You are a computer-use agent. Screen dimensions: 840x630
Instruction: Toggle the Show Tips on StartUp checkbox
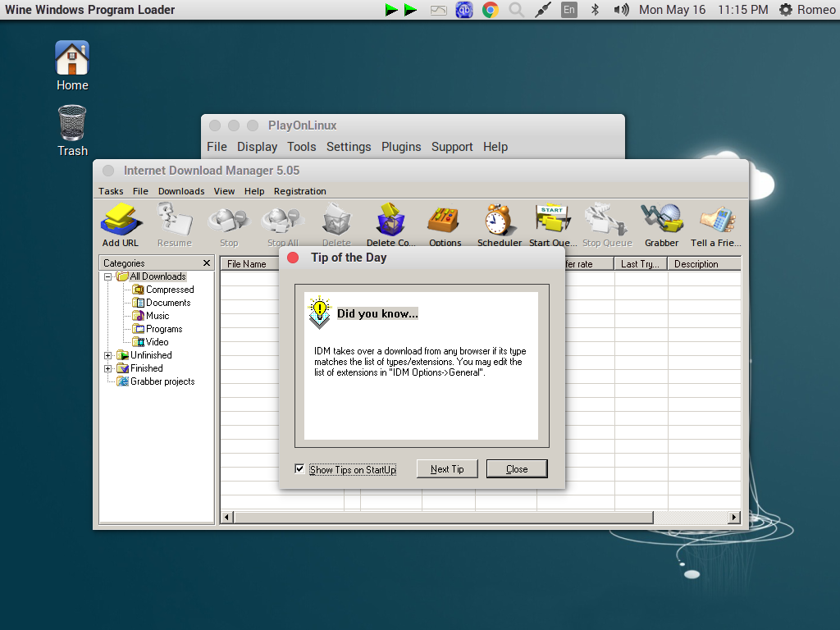click(301, 468)
